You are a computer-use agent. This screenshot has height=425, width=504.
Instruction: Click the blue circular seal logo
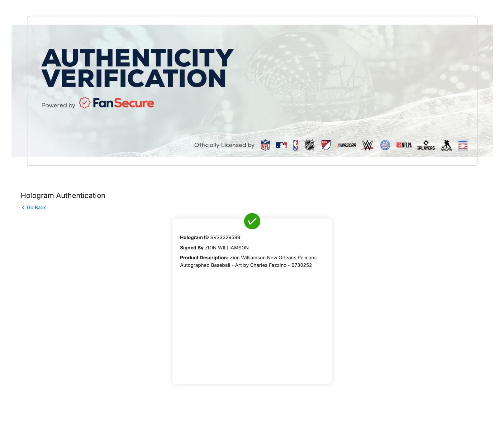385,145
